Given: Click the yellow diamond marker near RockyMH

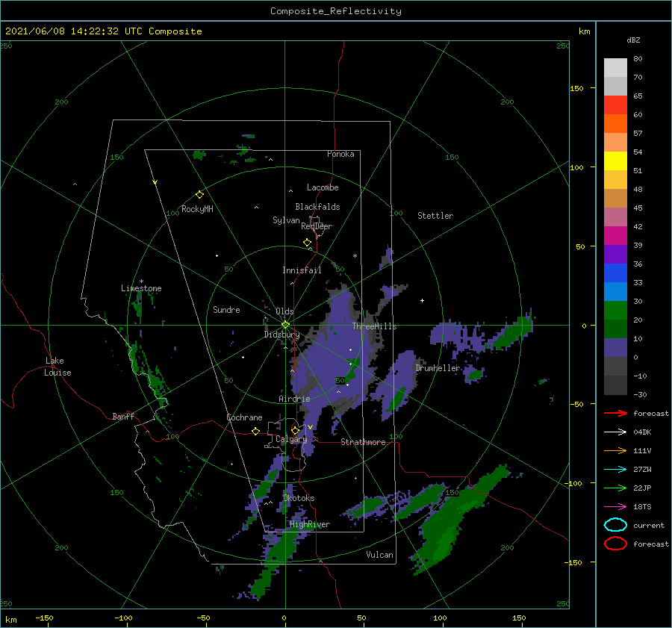Looking at the screenshot, I should 199,195.
